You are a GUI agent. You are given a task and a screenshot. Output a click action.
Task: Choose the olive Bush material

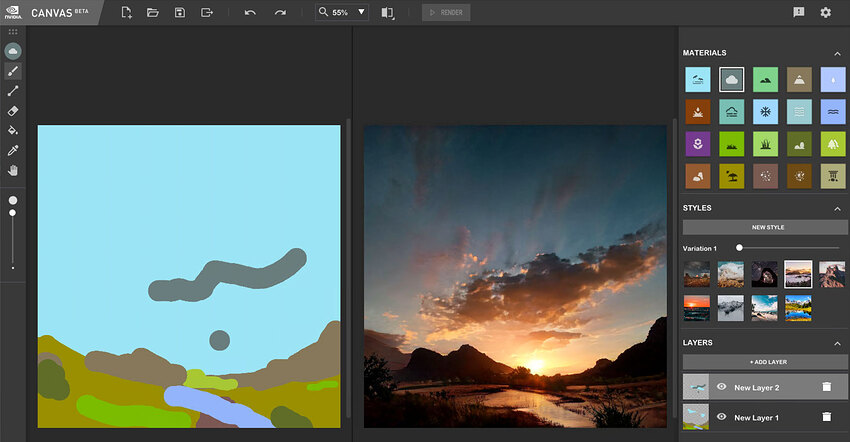click(x=799, y=144)
